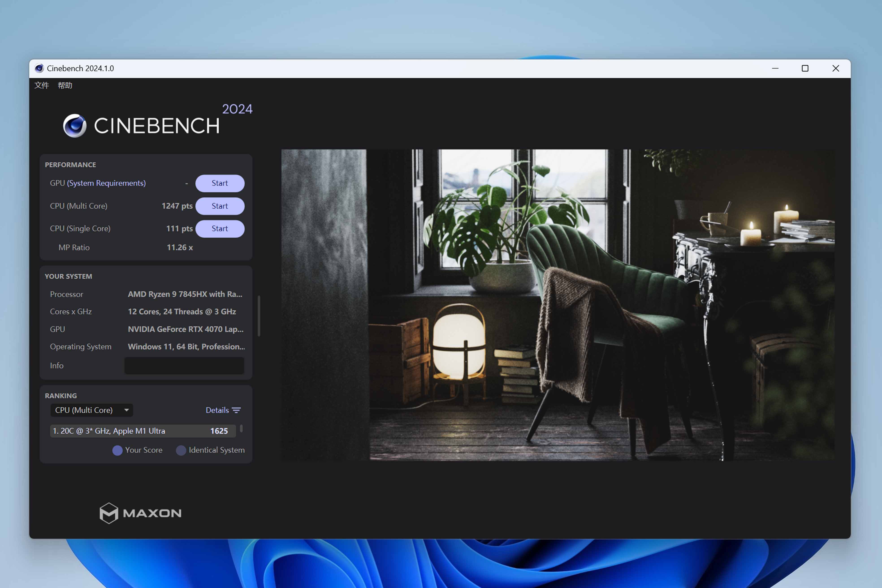Click the Cinebench sphere logo icon
Image resolution: width=882 pixels, height=588 pixels.
pyautogui.click(x=75, y=126)
